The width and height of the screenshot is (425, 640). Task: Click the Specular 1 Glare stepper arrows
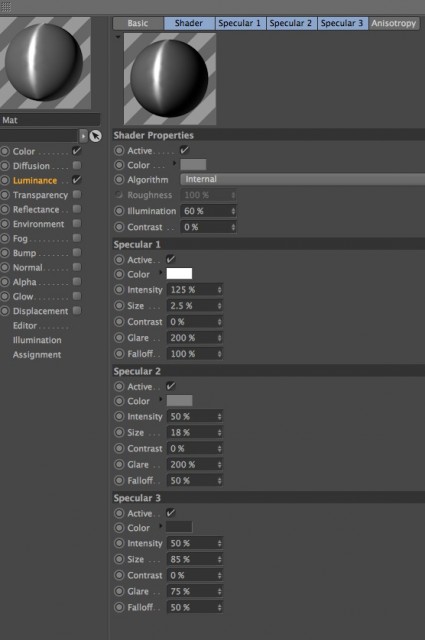220,338
